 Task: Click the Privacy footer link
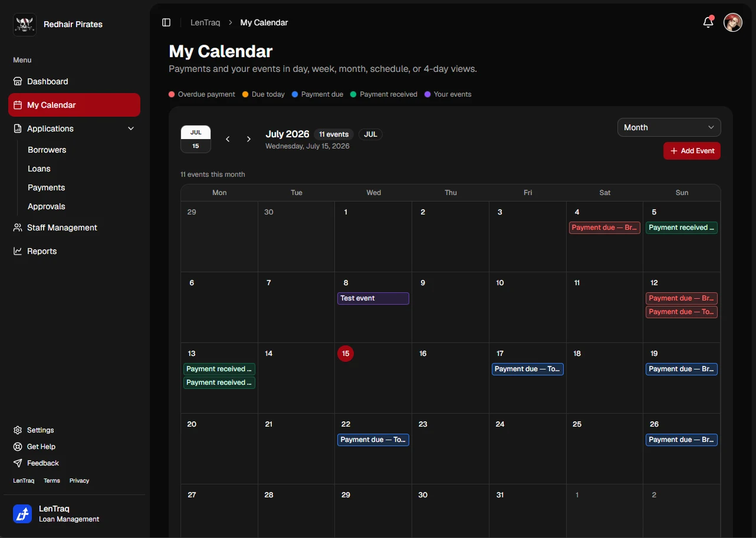pos(80,481)
